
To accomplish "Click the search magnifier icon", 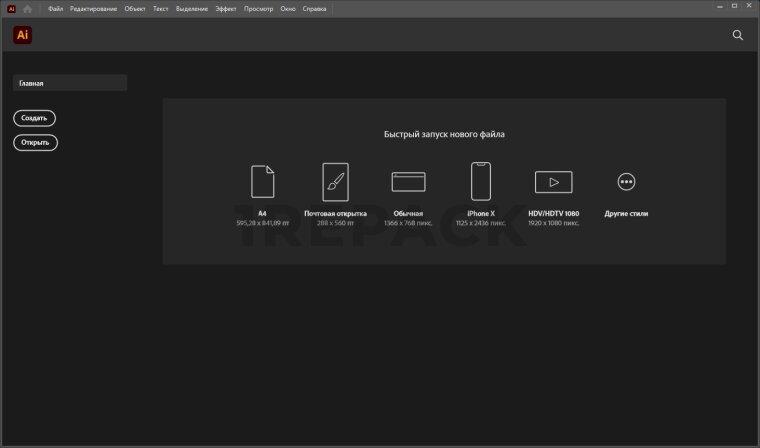I will click(x=738, y=35).
